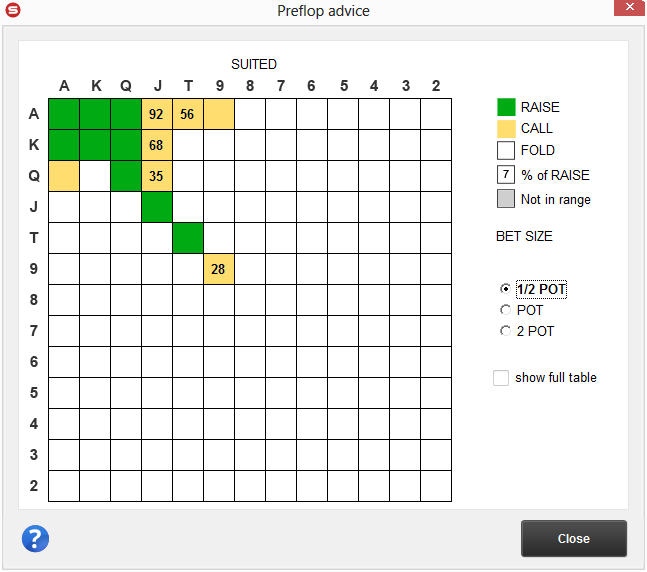Image resolution: width=647 pixels, height=572 pixels.
Task: Close the Preflop advice window
Action: [573, 539]
